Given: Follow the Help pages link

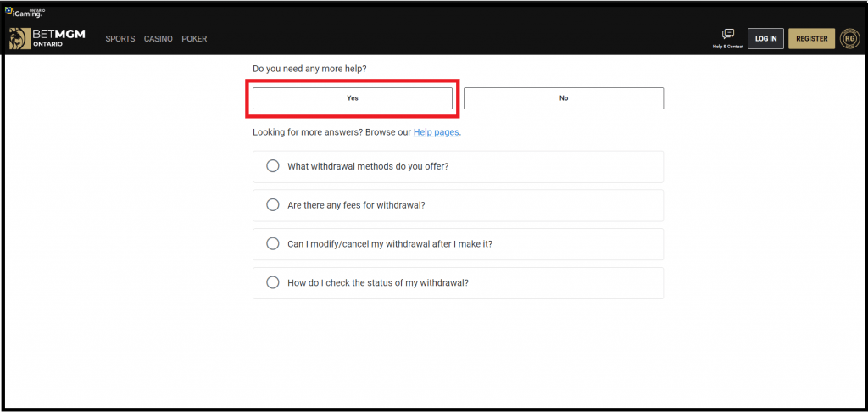Looking at the screenshot, I should coord(437,133).
